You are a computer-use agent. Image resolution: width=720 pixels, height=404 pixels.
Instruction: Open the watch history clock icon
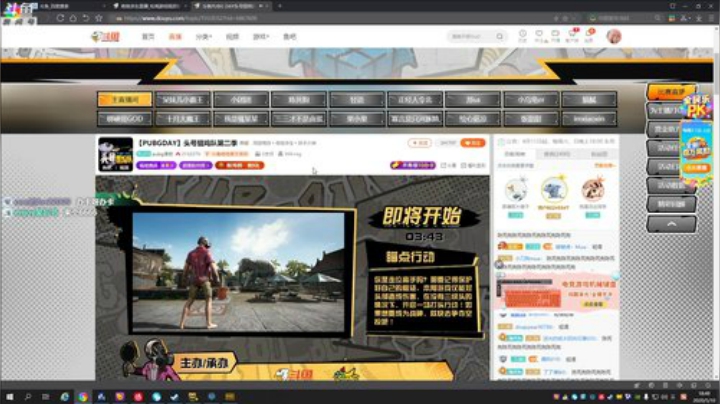coord(523,36)
